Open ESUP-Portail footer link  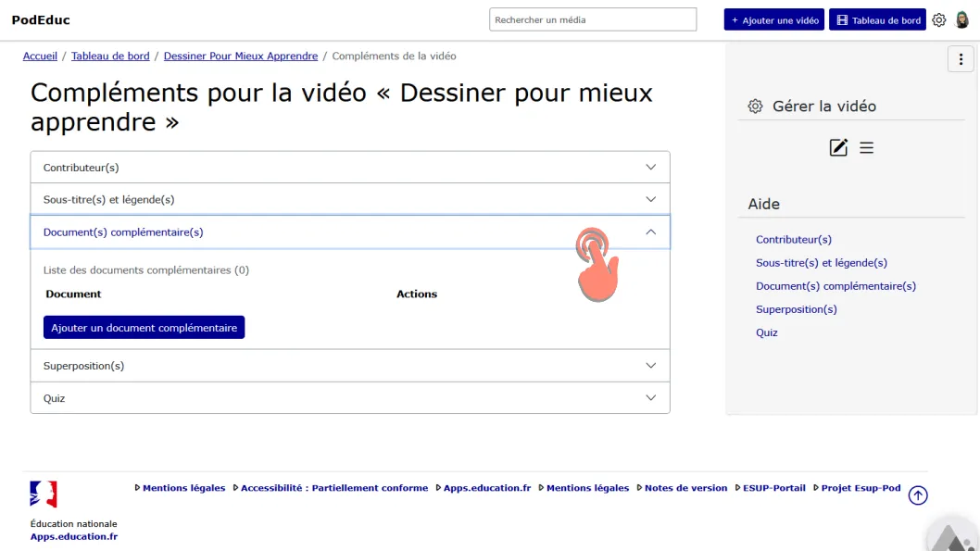773,488
